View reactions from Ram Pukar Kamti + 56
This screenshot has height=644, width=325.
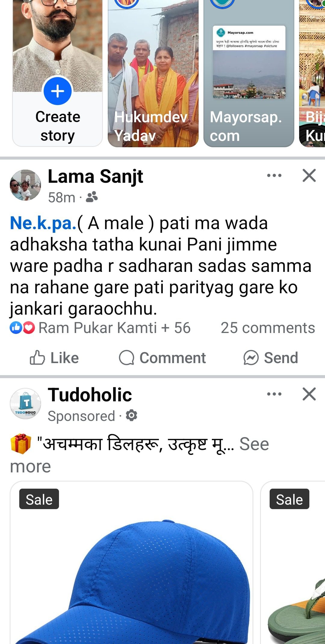(114, 328)
